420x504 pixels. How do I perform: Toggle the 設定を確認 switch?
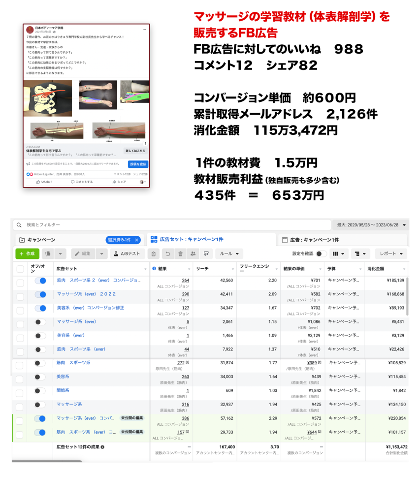(x=321, y=254)
